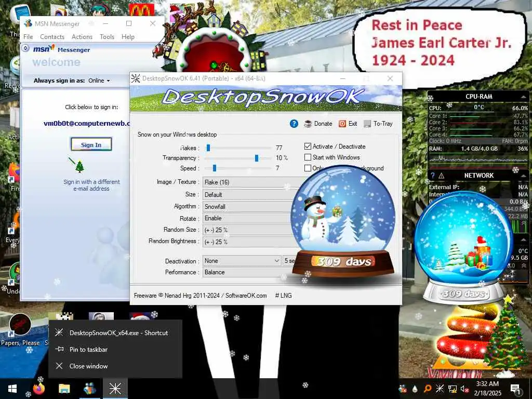Click the taskbar clock showing 3:32 AM

coord(487,389)
